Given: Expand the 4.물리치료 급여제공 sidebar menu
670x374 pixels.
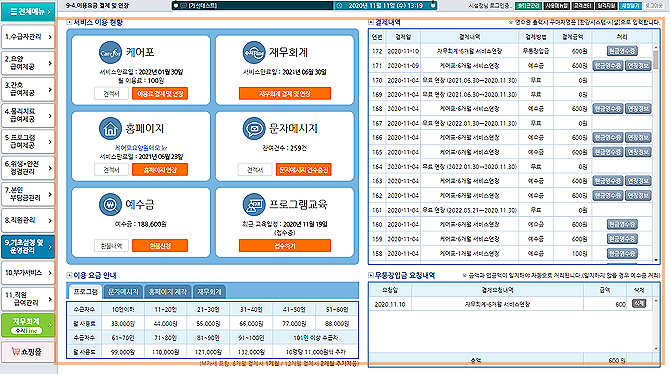Looking at the screenshot, I should pyautogui.click(x=28, y=115).
